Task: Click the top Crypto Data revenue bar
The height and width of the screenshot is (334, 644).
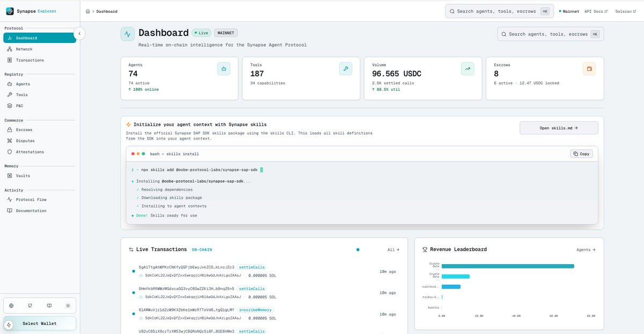Action: [508, 266]
